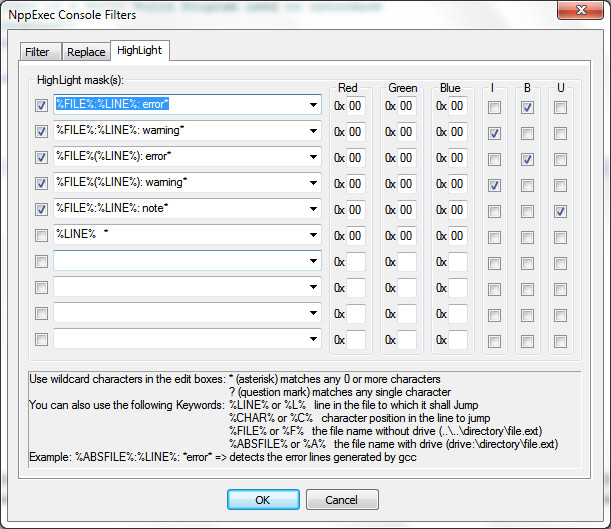
Task: Open the tenth (last) mask combo box dropdown
Action: tap(313, 339)
